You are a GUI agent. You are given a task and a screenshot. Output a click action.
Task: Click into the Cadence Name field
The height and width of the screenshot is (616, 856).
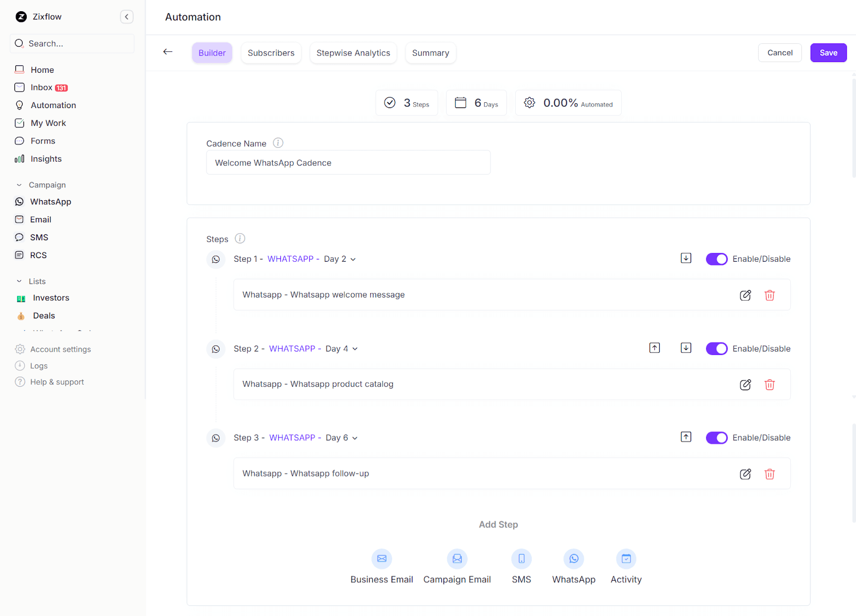click(348, 163)
